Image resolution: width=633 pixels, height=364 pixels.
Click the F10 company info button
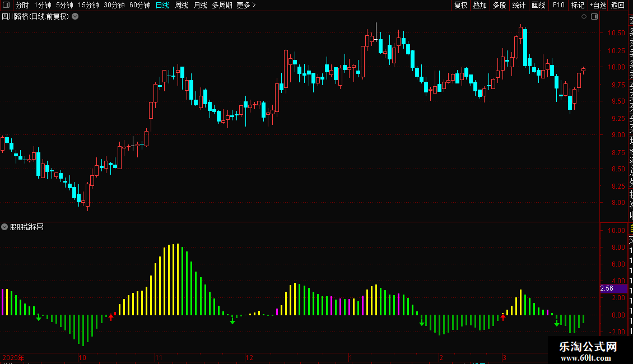point(558,5)
